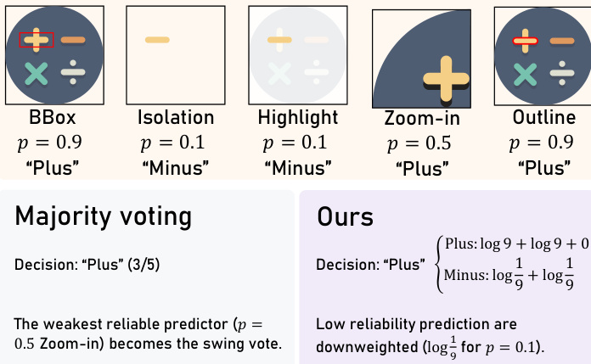Click the Ours heading

(x=345, y=217)
